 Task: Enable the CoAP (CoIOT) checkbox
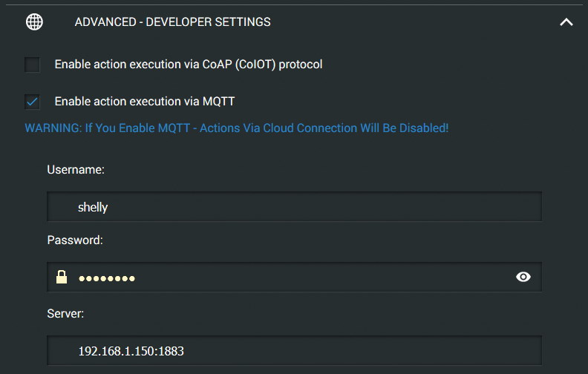(x=32, y=65)
